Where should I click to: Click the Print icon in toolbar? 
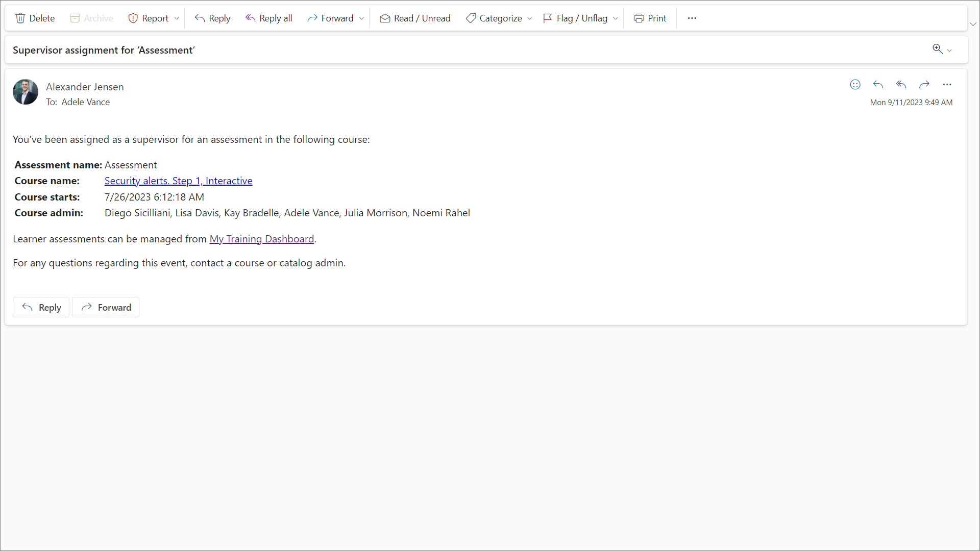[639, 18]
